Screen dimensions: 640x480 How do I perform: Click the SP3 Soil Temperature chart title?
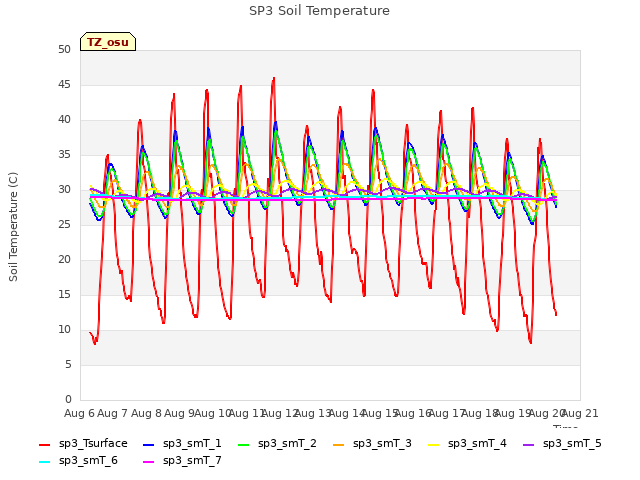(319, 11)
